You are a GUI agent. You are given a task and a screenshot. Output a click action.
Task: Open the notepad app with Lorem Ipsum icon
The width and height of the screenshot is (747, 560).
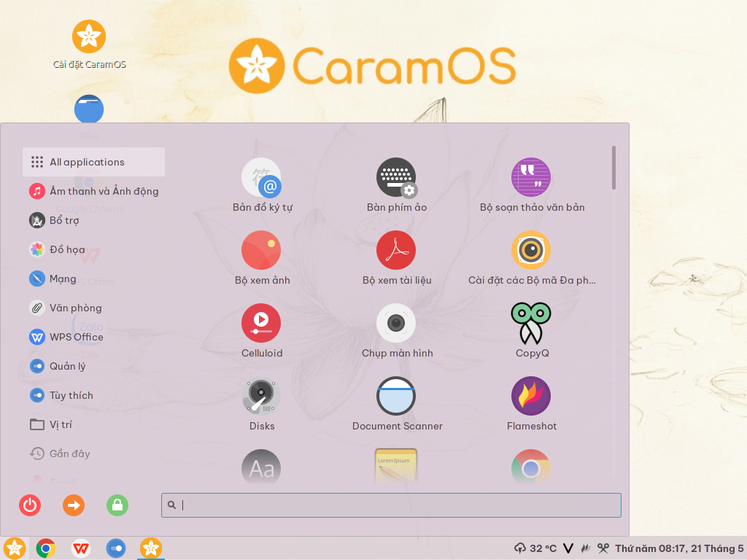coord(396,467)
